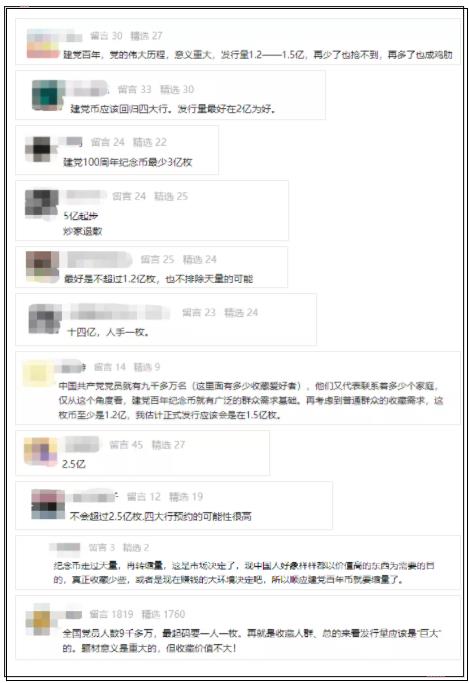Click blurred username of 纪念币走过大量 comment
Viewport: 469px width, 683px height.
65,547
